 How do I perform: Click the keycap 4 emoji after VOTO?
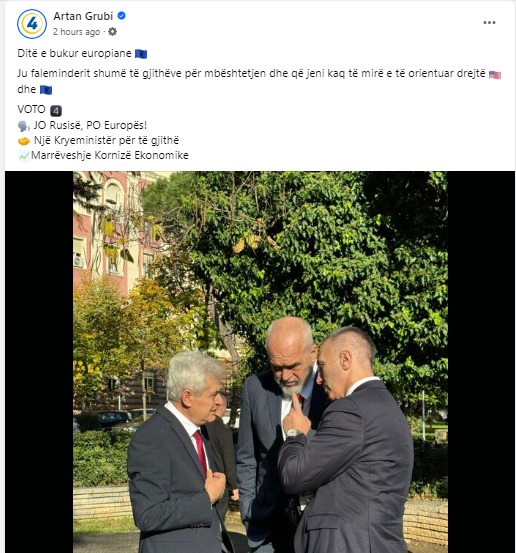coord(56,111)
